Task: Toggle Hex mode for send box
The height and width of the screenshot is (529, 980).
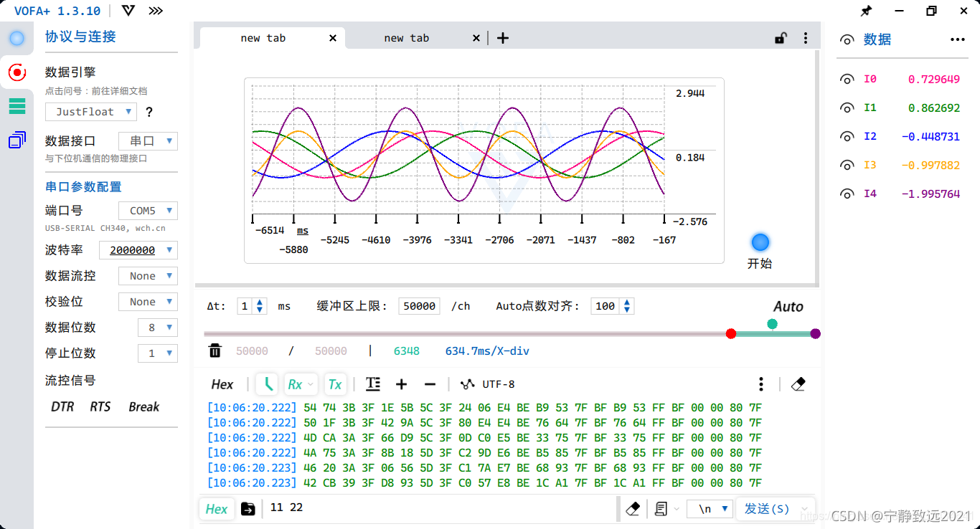Action: coord(216,508)
